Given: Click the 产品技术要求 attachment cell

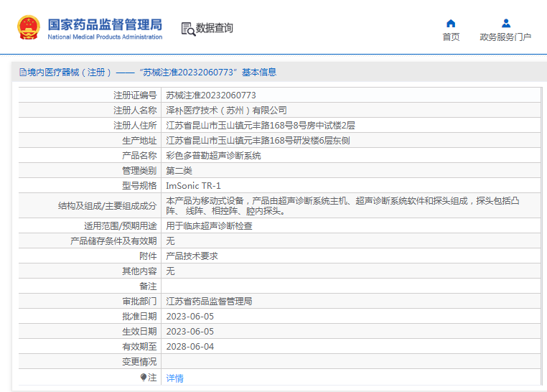Looking at the screenshot, I should [192, 256].
